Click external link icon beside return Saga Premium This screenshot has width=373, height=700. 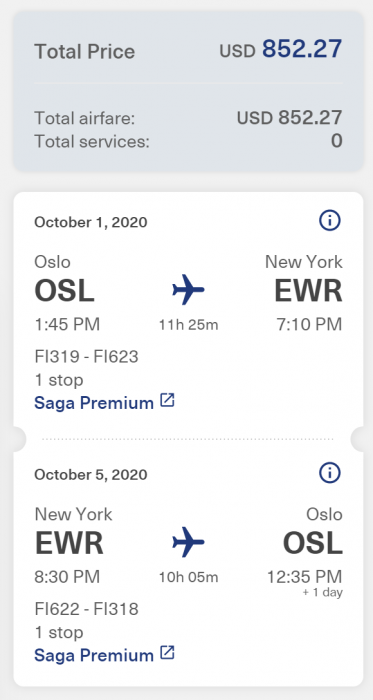[167, 653]
